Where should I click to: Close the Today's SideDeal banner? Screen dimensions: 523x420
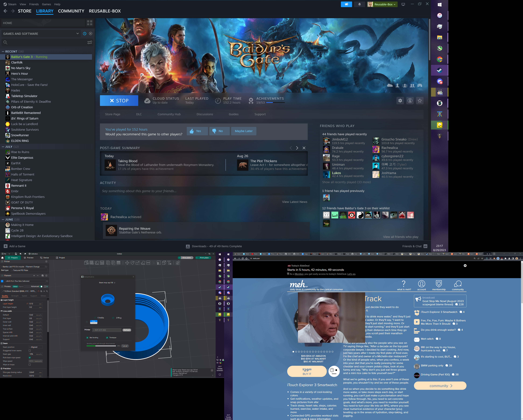(x=465, y=266)
